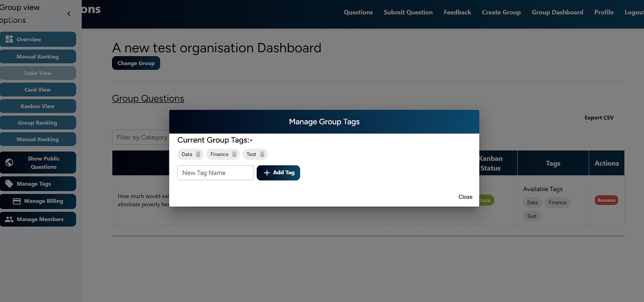Image resolution: width=644 pixels, height=302 pixels.
Task: Open Manage Billing in sidebar
Action: (38, 201)
